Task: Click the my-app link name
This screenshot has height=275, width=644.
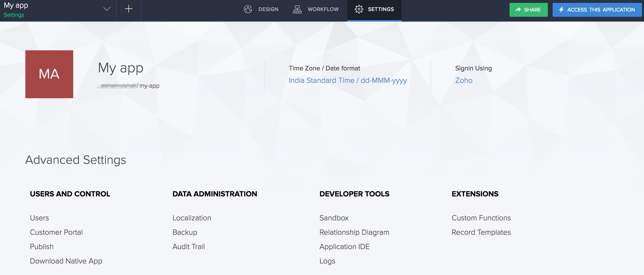Action: pos(149,86)
